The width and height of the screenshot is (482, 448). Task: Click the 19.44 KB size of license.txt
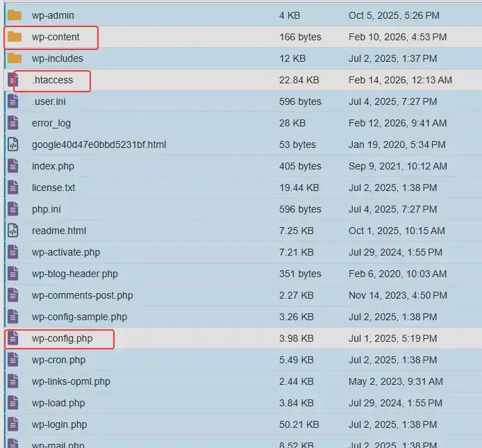click(x=299, y=188)
